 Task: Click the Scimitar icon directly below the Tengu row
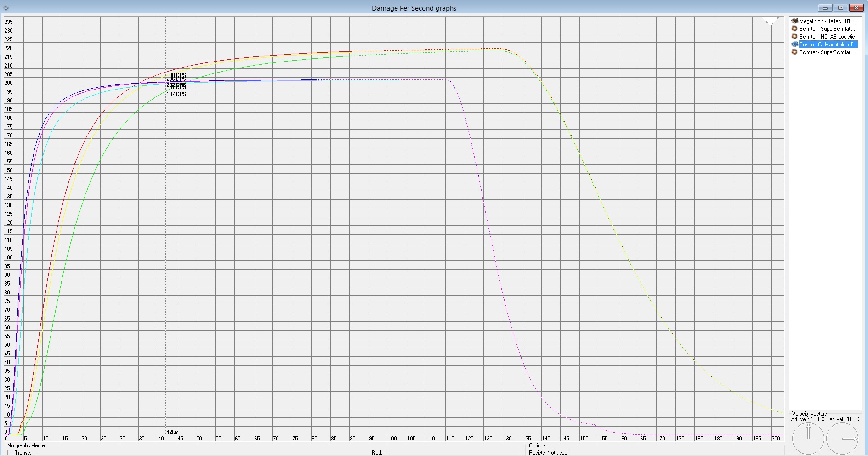794,52
